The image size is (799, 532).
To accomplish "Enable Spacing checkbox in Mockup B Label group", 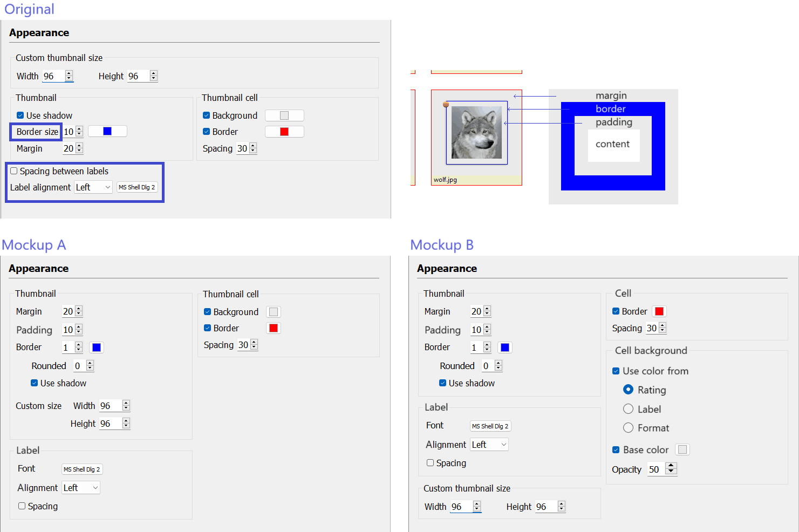I will 431,463.
